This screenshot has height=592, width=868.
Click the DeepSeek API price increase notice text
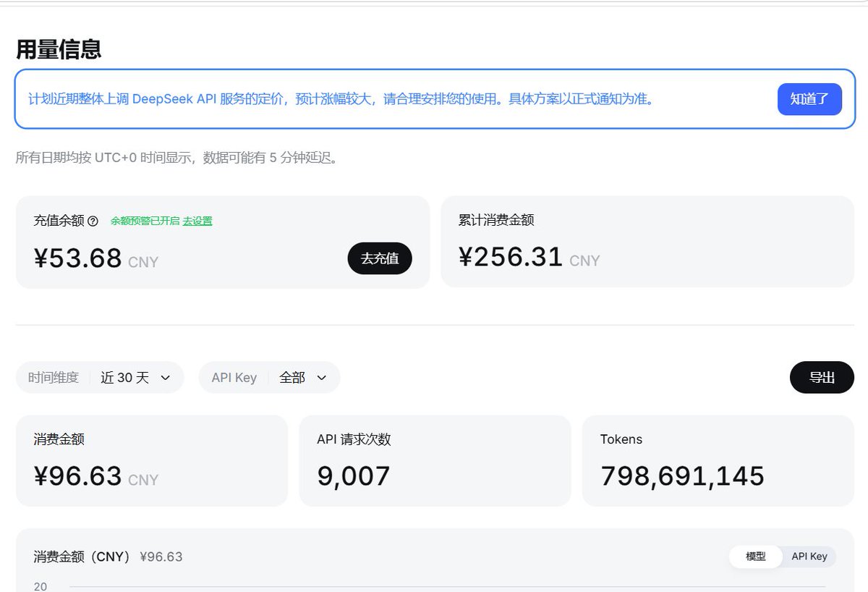pos(341,99)
